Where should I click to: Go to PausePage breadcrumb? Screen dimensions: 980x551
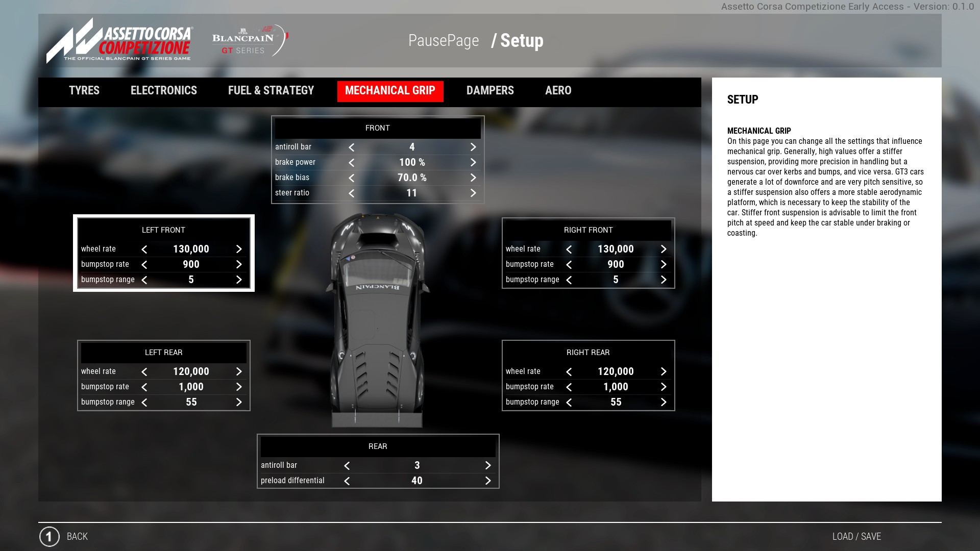[444, 41]
